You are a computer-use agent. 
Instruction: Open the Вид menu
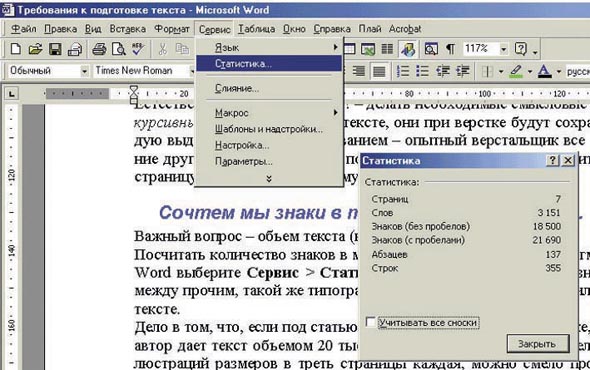93,29
